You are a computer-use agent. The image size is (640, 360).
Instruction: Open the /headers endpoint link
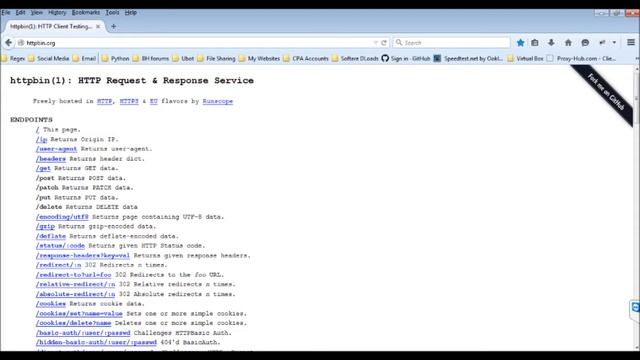(51, 159)
